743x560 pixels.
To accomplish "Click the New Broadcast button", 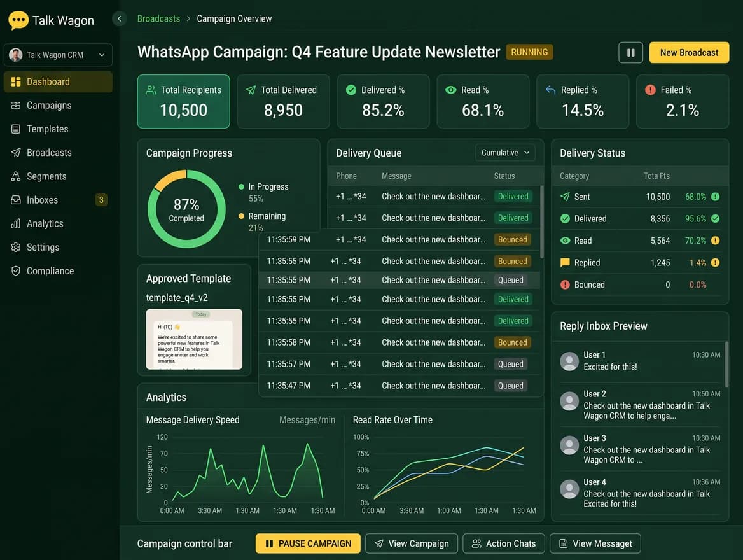I will [689, 53].
